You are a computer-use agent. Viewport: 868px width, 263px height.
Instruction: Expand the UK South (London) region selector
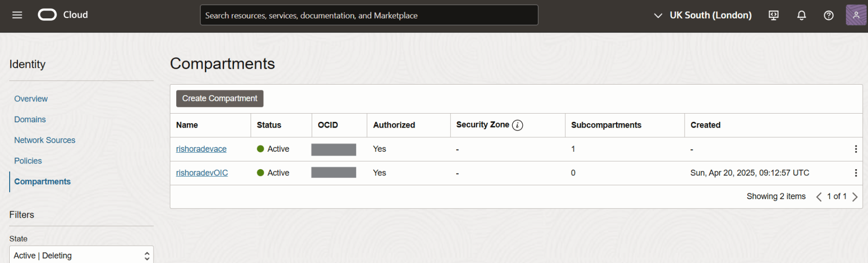click(x=703, y=15)
